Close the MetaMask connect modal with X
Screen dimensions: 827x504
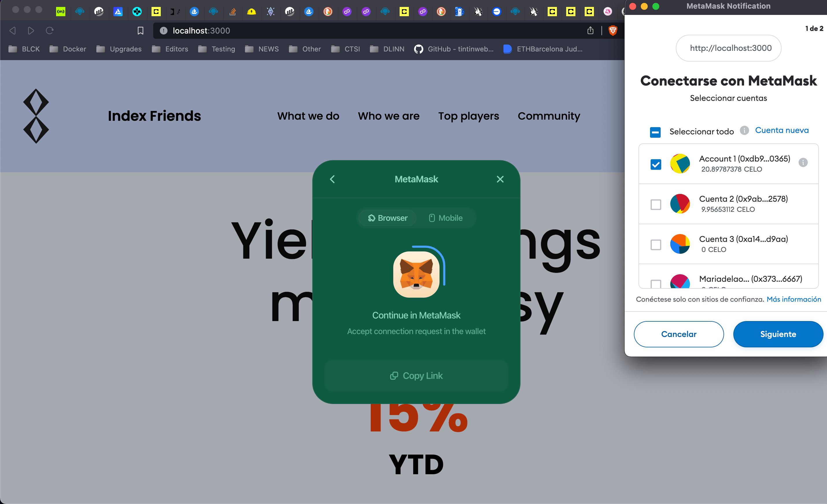(x=500, y=179)
